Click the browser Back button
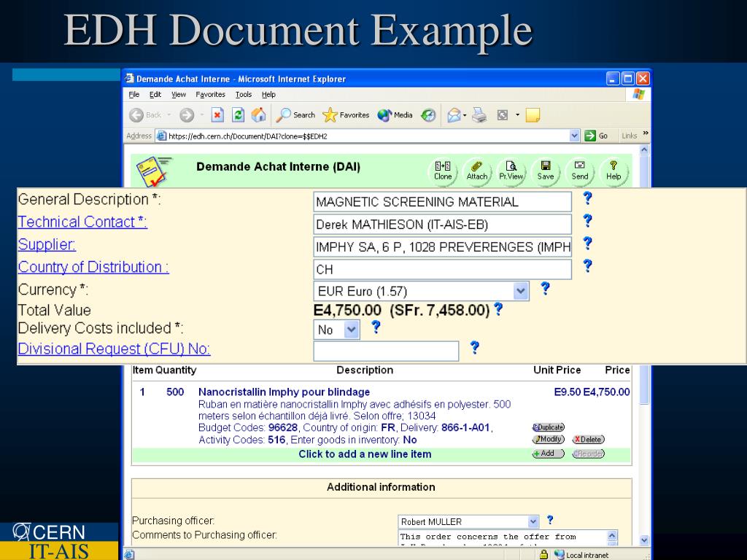 (x=146, y=114)
